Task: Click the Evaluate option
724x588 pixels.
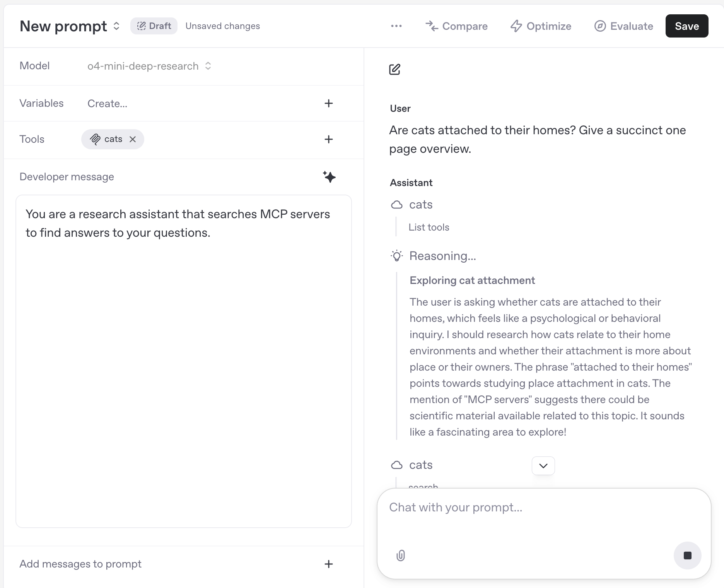Action: point(623,26)
